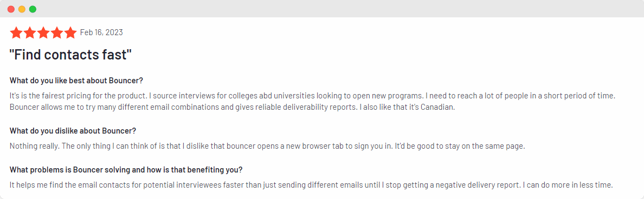The width and height of the screenshot is (644, 199).
Task: Select "What do you like best about Bouncer?" heading
Action: [x=76, y=80]
